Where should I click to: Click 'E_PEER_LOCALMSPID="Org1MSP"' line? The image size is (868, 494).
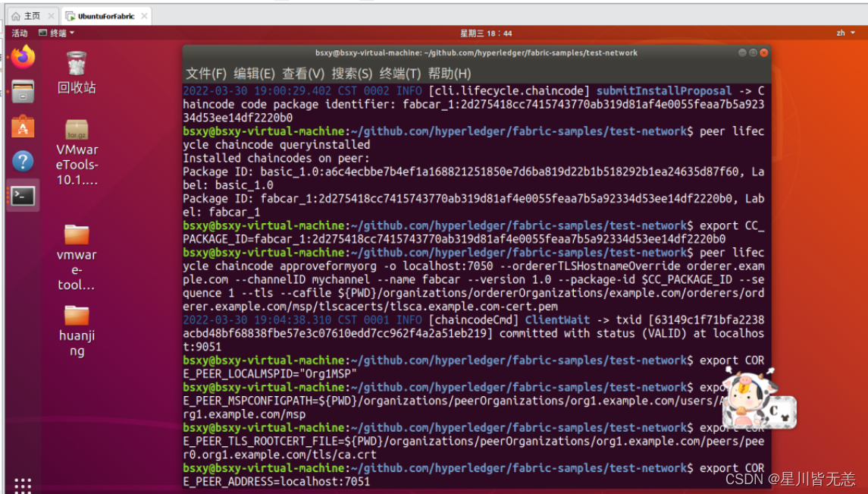click(x=270, y=374)
